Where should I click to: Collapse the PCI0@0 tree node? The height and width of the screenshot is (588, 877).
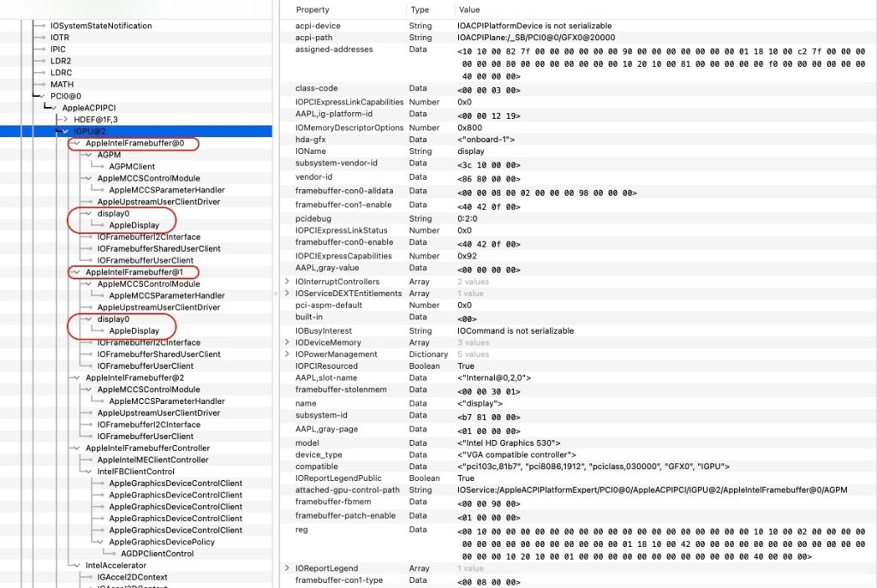42,96
